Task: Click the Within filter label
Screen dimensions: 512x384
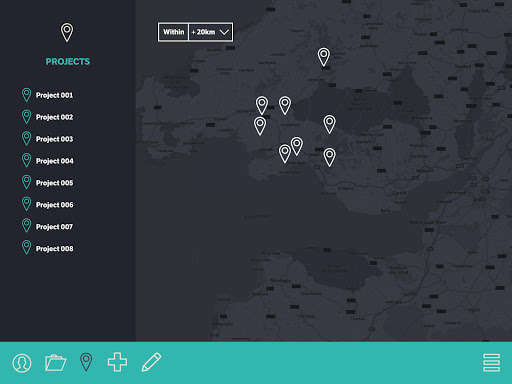Action: pos(174,32)
